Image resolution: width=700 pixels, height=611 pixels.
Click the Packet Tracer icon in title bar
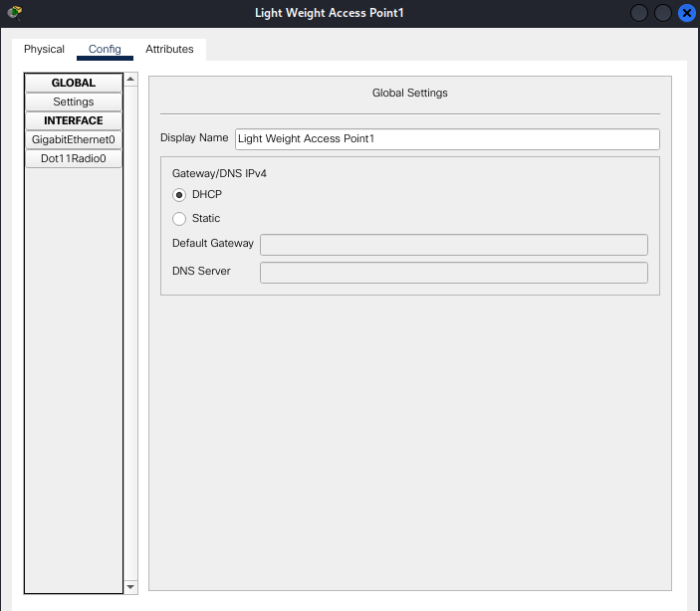pos(14,13)
